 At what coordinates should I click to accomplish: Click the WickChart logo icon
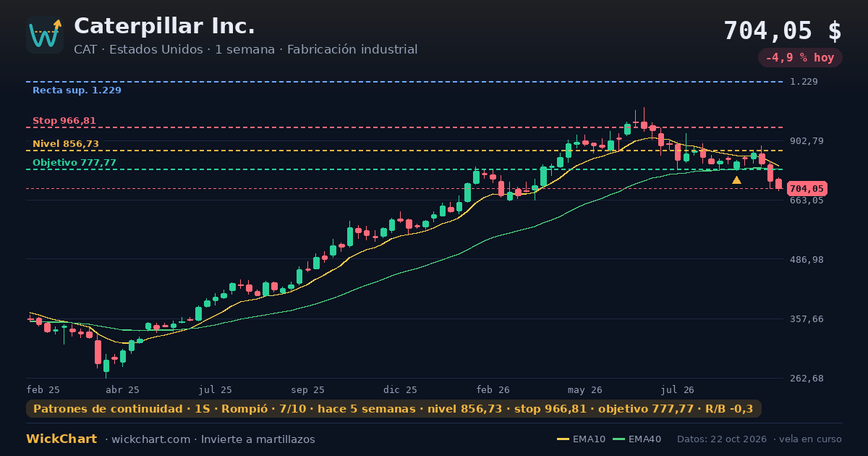click(45, 35)
